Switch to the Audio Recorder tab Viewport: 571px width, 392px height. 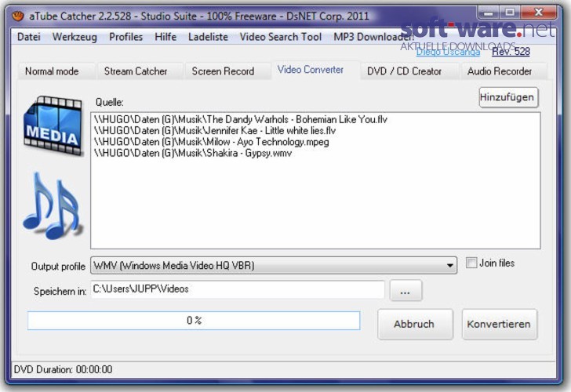[504, 71]
